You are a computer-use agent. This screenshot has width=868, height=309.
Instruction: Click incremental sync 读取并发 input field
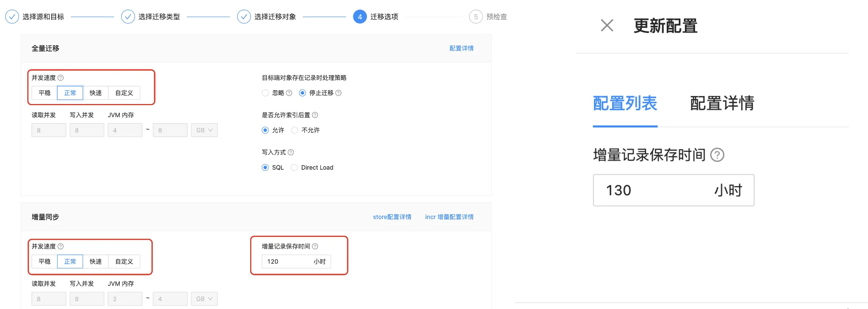[49, 299]
